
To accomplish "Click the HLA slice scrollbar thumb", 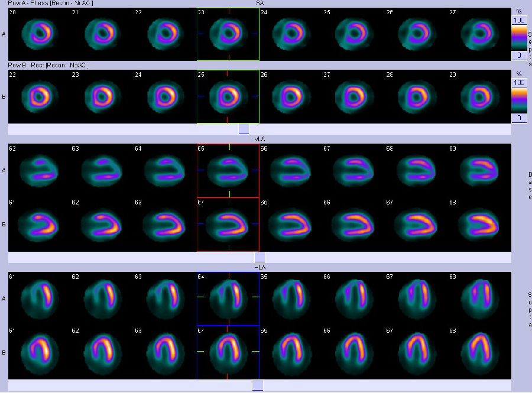I will [257, 385].
